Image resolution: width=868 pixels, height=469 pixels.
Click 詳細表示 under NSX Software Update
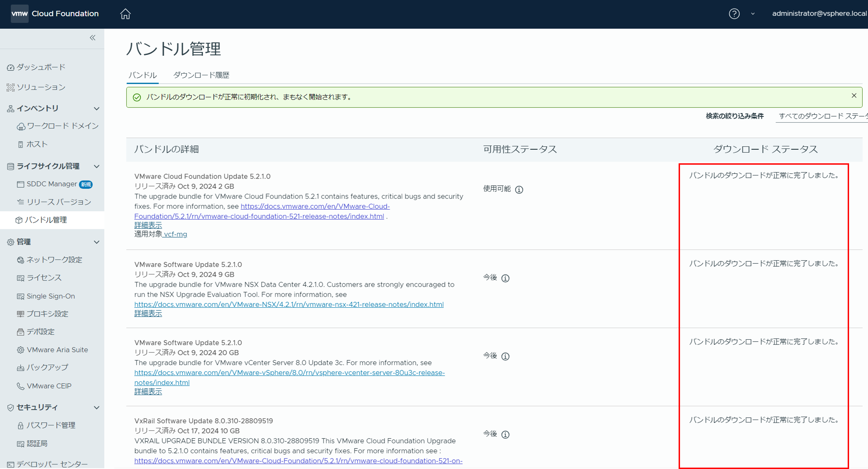[148, 314]
